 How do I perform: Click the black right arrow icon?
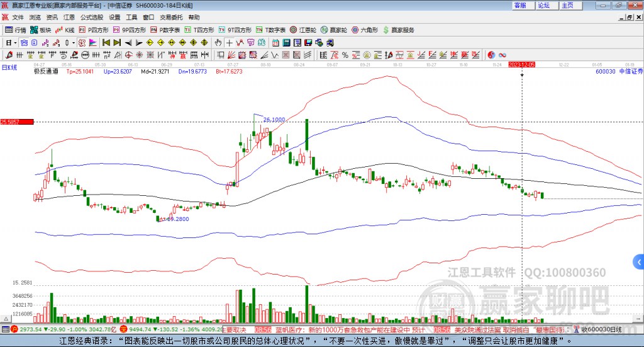click(x=139, y=43)
